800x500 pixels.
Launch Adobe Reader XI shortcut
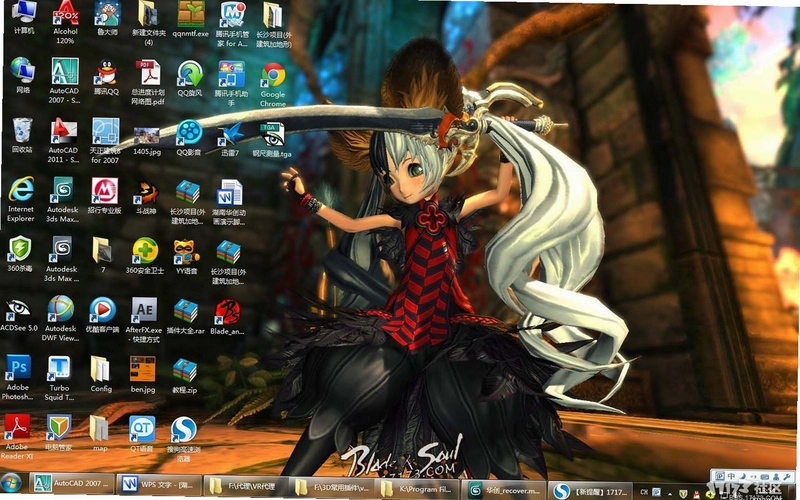17,437
